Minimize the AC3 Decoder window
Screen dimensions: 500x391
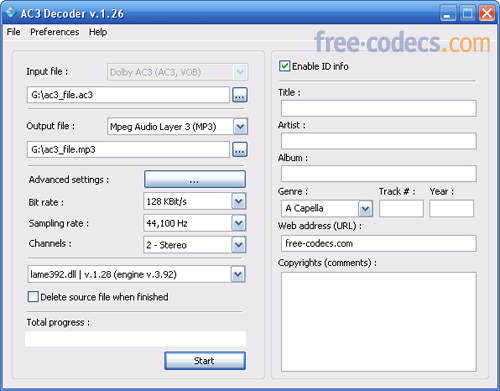448,14
